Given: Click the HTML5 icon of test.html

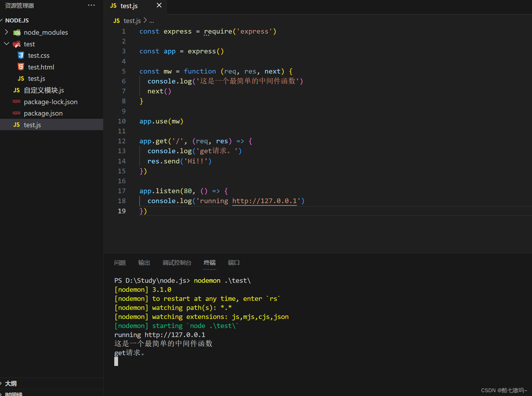Looking at the screenshot, I should pyautogui.click(x=21, y=67).
